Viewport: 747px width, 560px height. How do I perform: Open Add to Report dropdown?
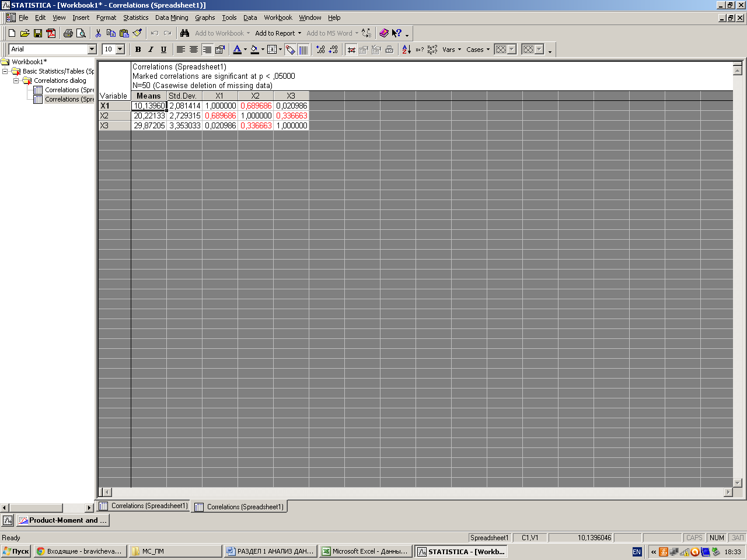278,33
